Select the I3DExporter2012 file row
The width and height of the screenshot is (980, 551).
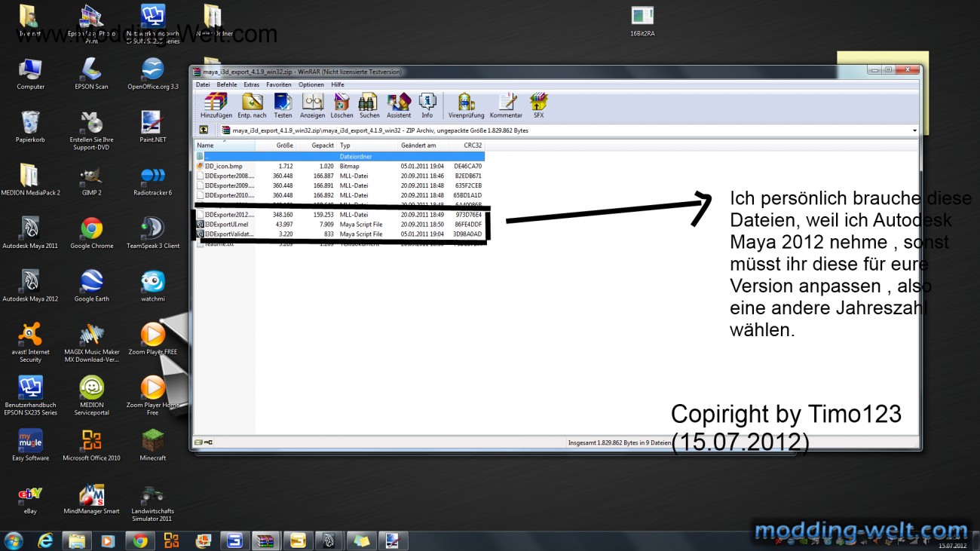339,215
